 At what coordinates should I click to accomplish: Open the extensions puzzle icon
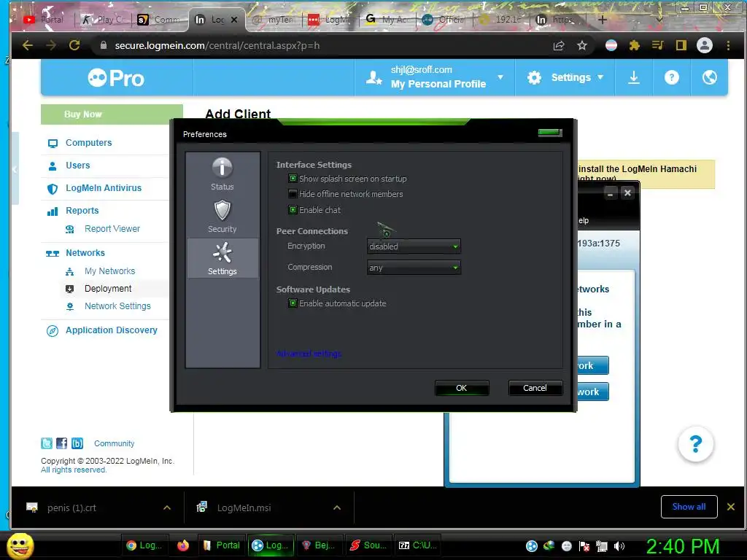click(634, 45)
